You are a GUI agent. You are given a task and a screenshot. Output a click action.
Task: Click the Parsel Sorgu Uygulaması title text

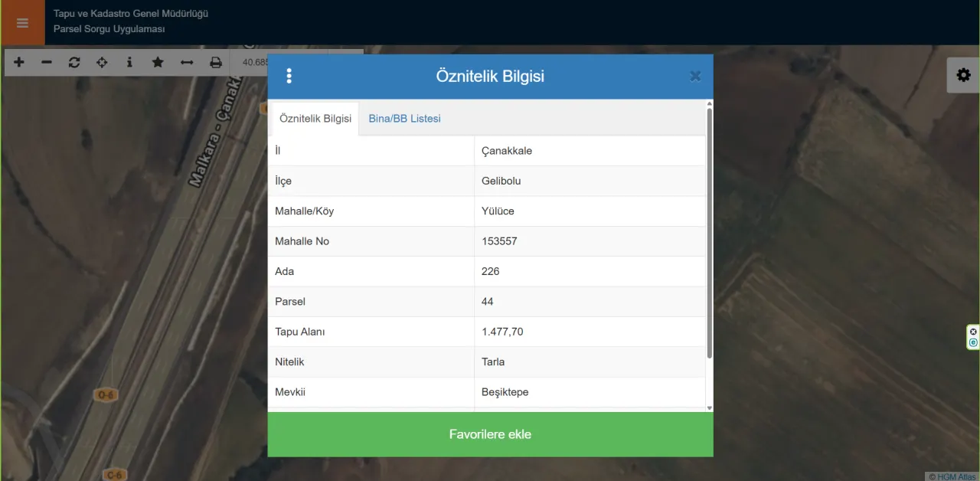(109, 29)
